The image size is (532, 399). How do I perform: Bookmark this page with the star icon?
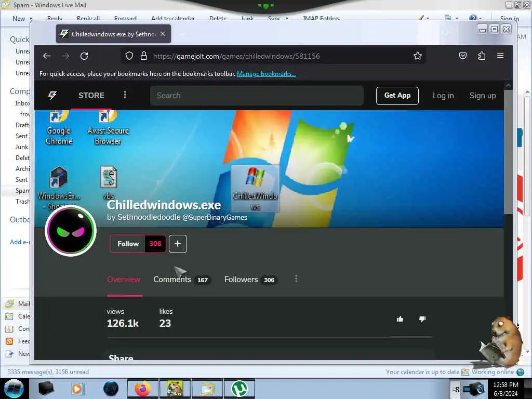418,56
